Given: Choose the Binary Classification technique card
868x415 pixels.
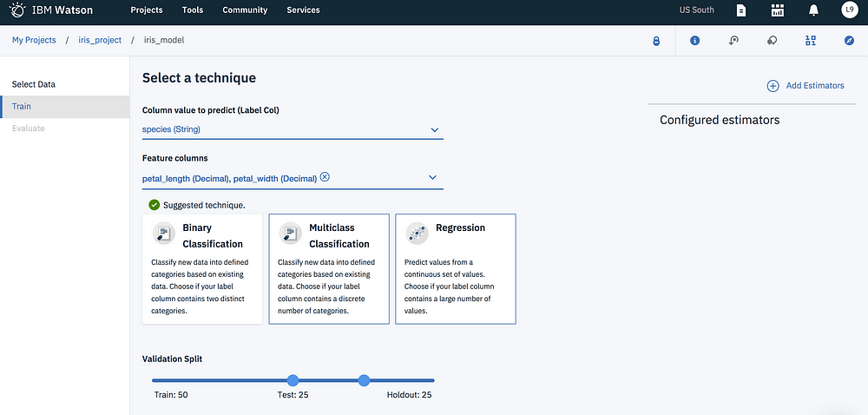Looking at the screenshot, I should coord(202,269).
